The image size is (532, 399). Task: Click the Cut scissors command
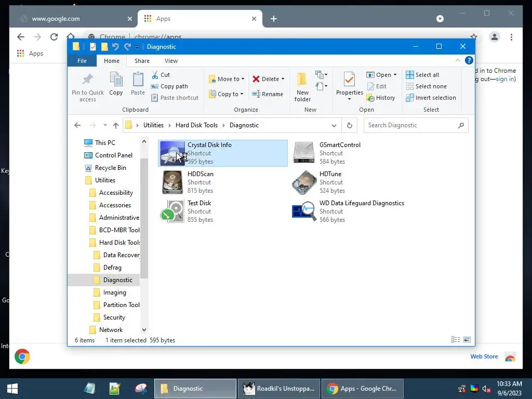pos(161,75)
